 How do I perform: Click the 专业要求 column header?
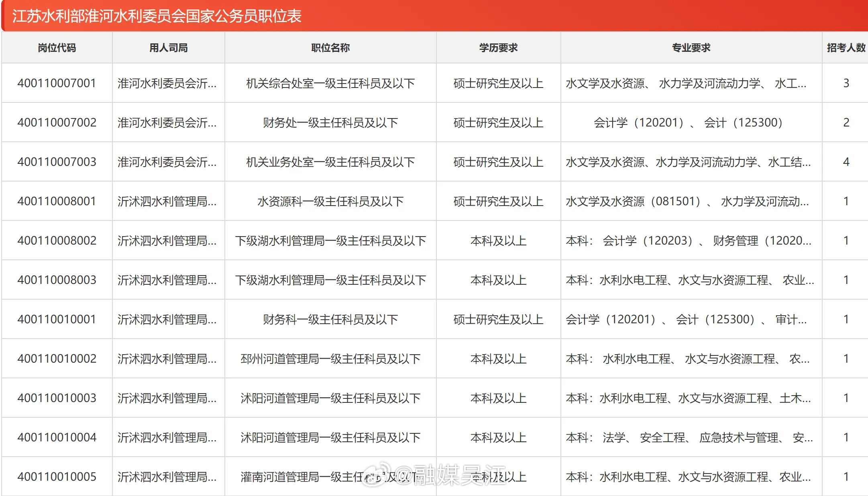click(691, 48)
